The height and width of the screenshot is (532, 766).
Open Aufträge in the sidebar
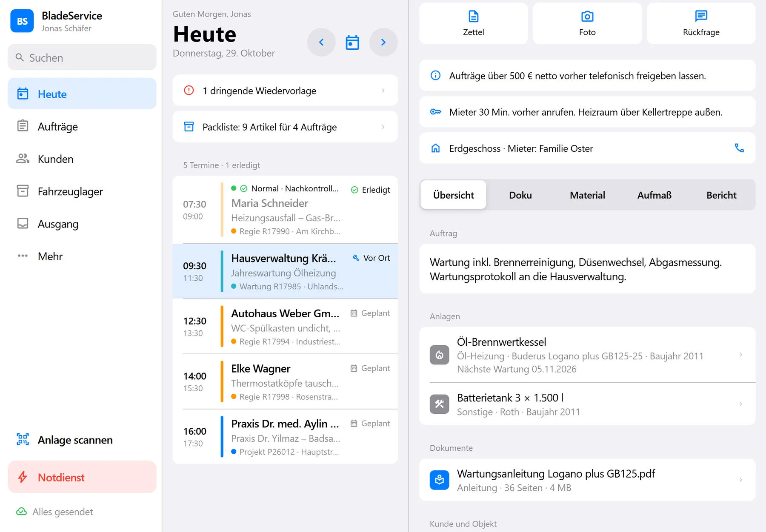82,126
